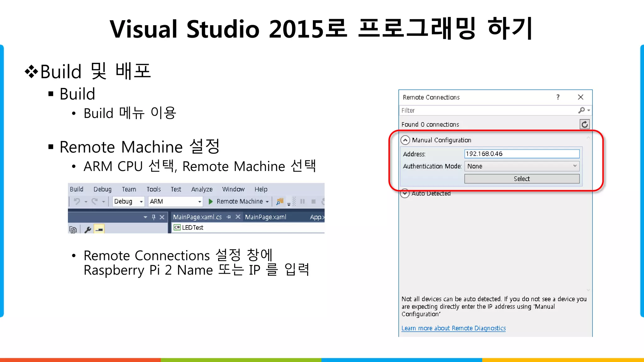Open the Redo history dropdown arrow

[103, 202]
